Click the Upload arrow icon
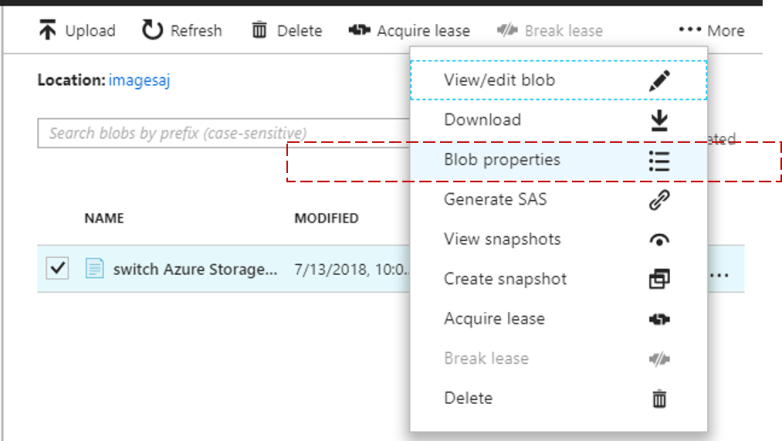Screen dimensions: 782x441 pyautogui.click(x=47, y=30)
